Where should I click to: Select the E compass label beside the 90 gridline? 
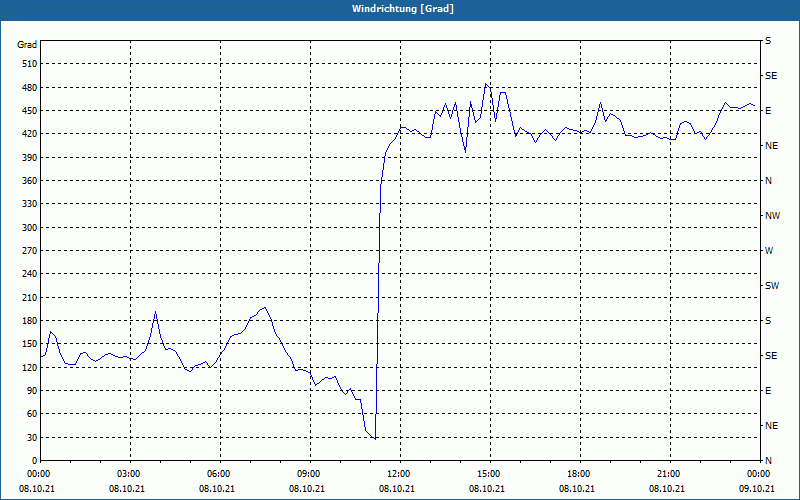pyautogui.click(x=768, y=391)
